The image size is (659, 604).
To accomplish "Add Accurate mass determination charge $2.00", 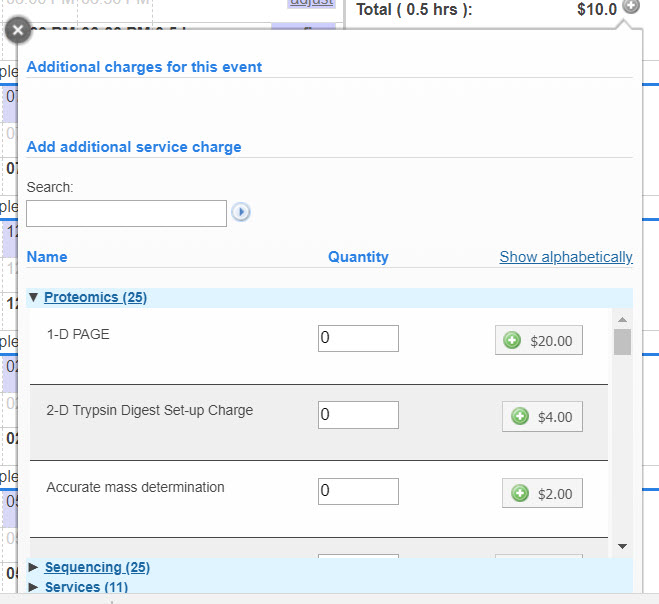I will tap(542, 494).
